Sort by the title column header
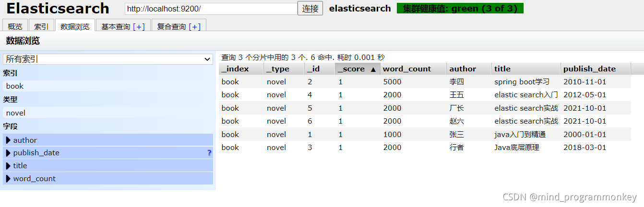Image resolution: width=644 pixels, height=207 pixels. (x=526, y=69)
